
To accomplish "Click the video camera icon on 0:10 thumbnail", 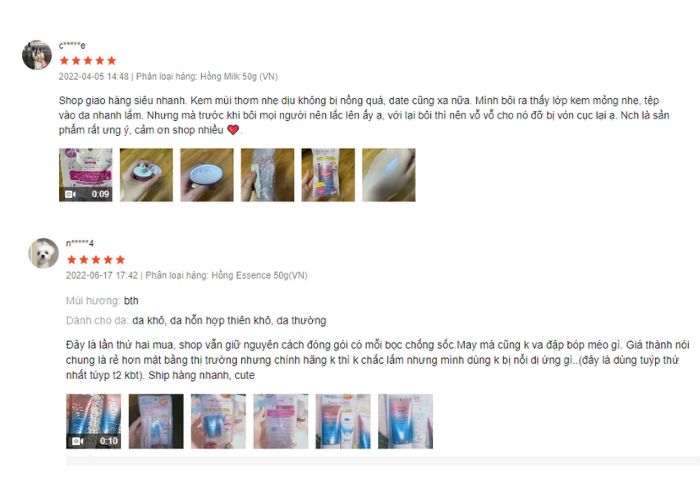I will [78, 442].
